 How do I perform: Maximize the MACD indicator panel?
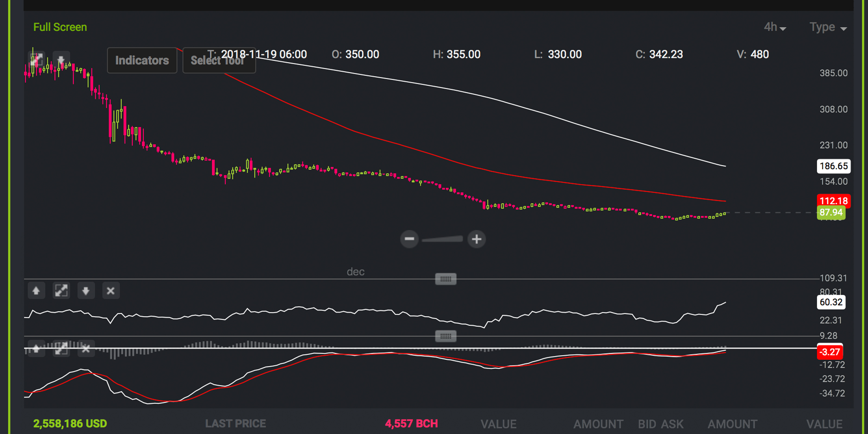coord(61,349)
